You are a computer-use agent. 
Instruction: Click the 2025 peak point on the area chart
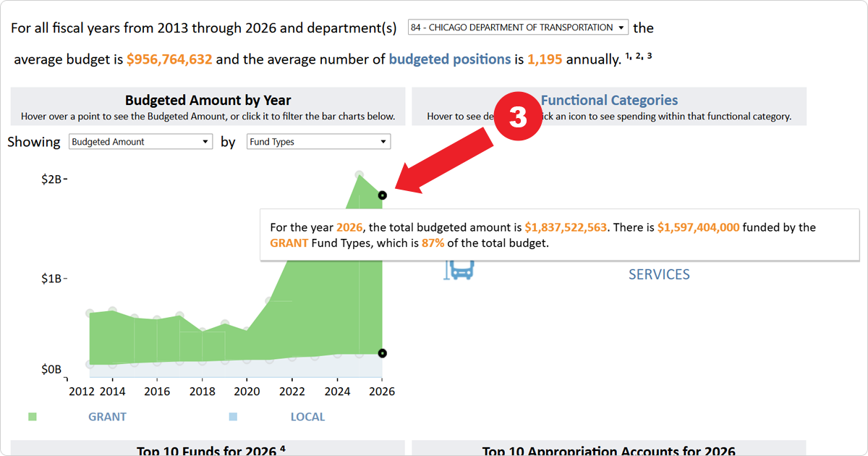tap(359, 174)
